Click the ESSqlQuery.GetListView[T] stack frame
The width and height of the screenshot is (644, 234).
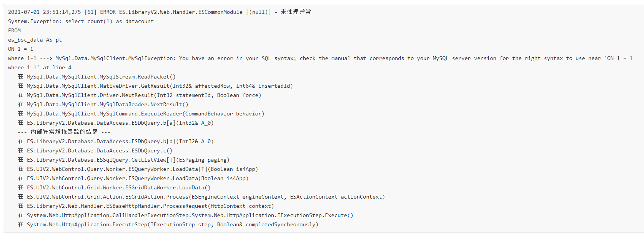[128, 160]
